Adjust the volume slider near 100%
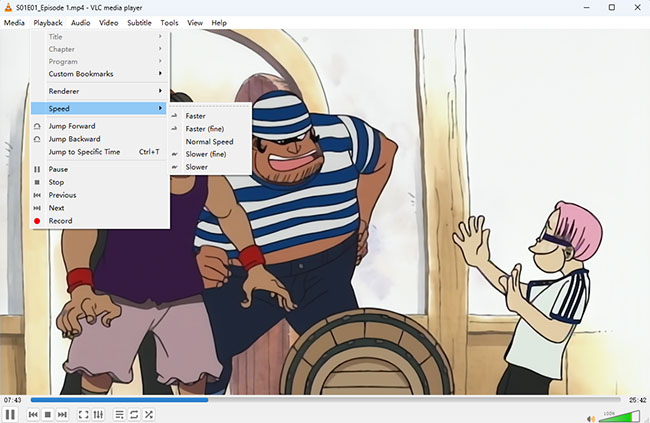650x423 pixels. point(619,416)
